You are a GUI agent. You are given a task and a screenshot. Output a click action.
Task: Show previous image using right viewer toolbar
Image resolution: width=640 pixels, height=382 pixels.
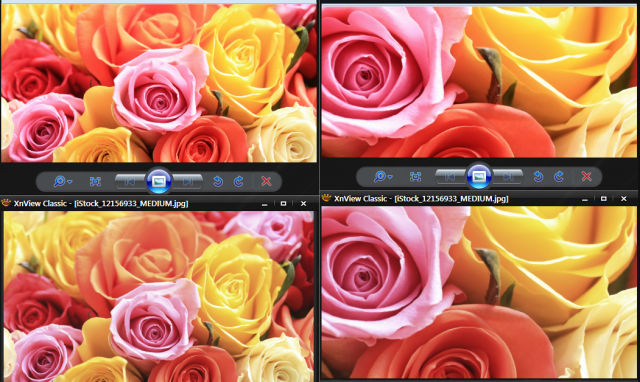tap(450, 177)
